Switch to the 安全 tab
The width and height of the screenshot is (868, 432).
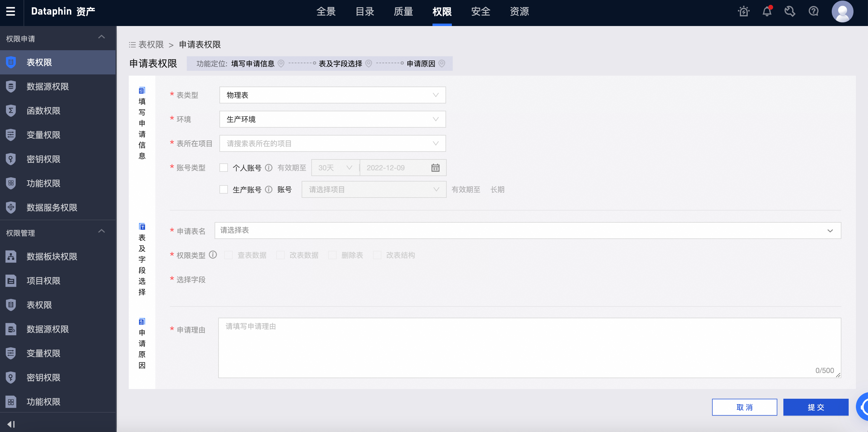481,11
